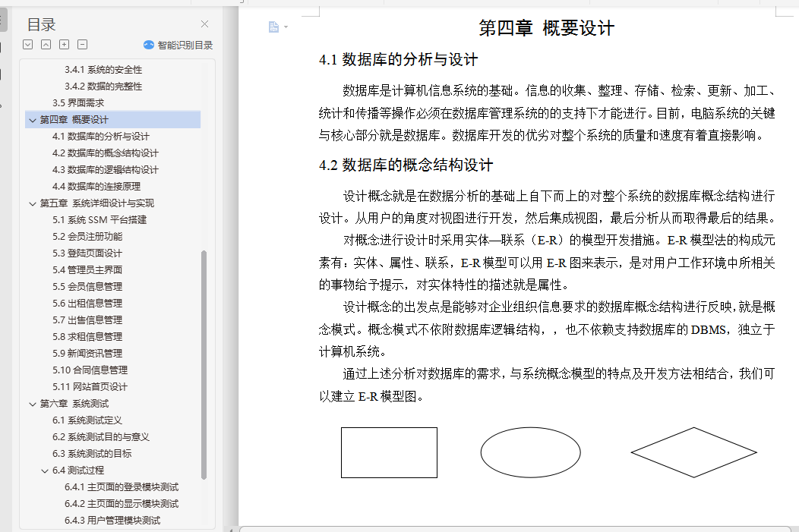Open 6.3 系统测试的目标 heading
The height and width of the screenshot is (532, 799).
point(92,454)
